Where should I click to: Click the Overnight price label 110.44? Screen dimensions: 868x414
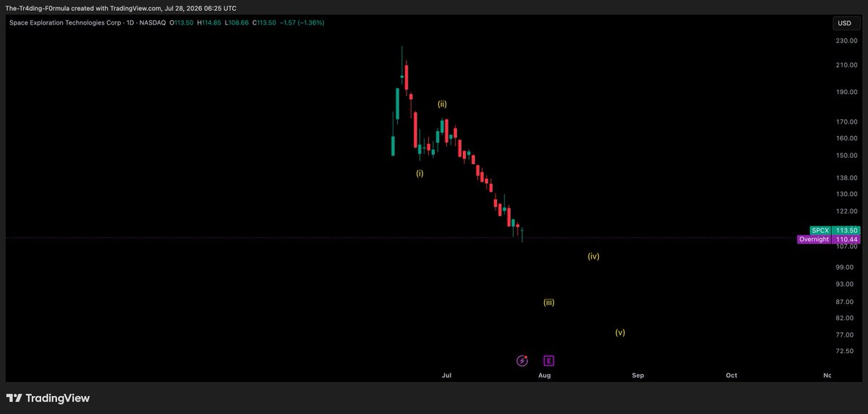pos(828,239)
